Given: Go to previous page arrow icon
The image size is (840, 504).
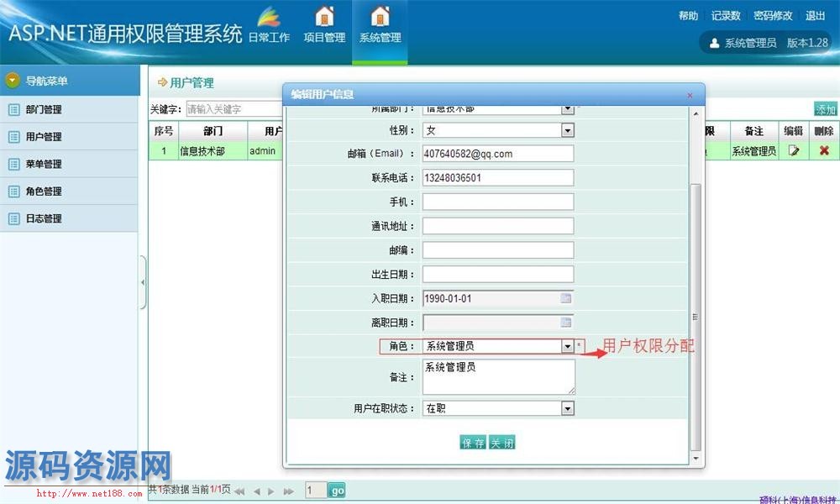Looking at the screenshot, I should 256,491.
